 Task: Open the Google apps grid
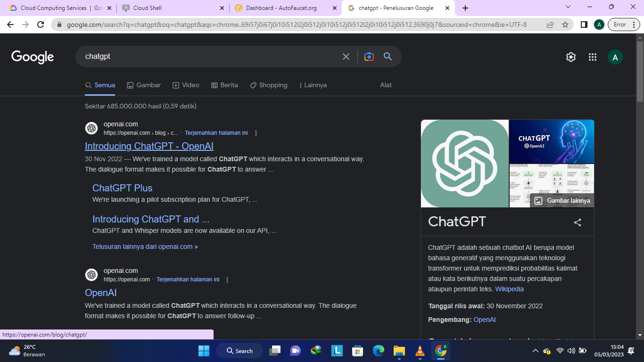[x=593, y=57]
